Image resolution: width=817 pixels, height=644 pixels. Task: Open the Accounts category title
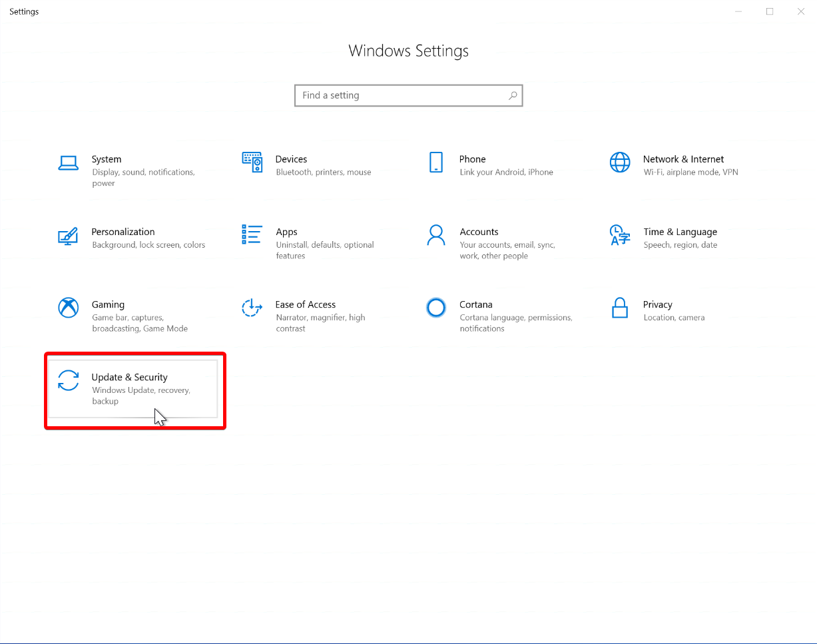479,232
